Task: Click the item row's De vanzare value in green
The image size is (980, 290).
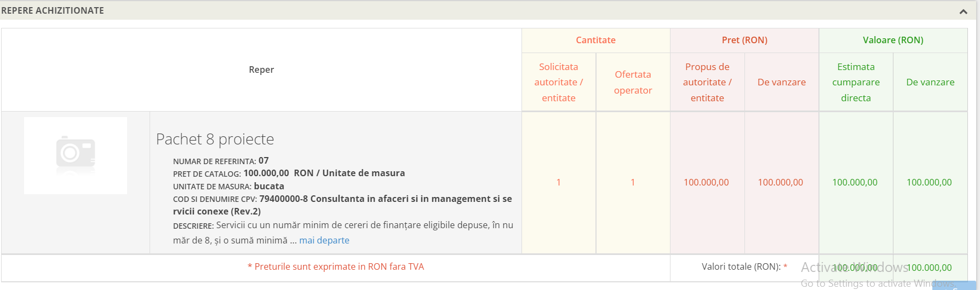Action: [929, 182]
